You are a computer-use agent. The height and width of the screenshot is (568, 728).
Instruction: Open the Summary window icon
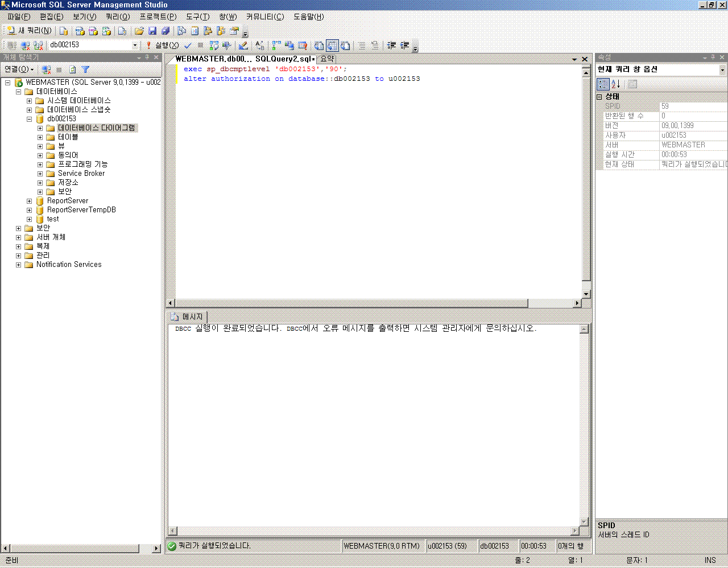click(195, 31)
